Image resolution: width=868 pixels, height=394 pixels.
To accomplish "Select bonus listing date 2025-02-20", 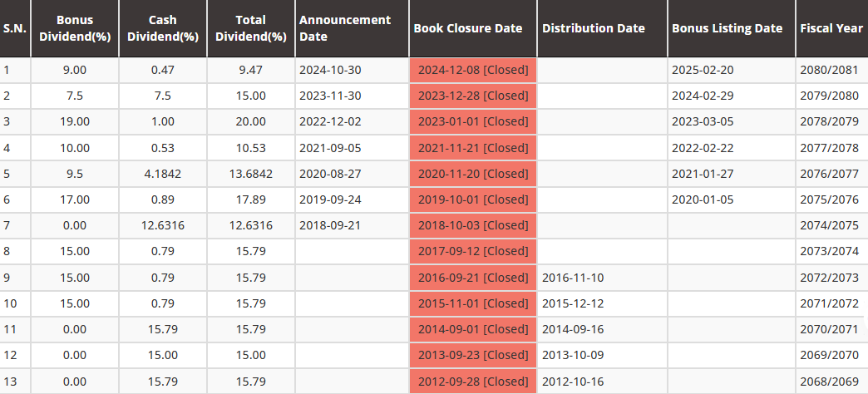I will (x=703, y=70).
